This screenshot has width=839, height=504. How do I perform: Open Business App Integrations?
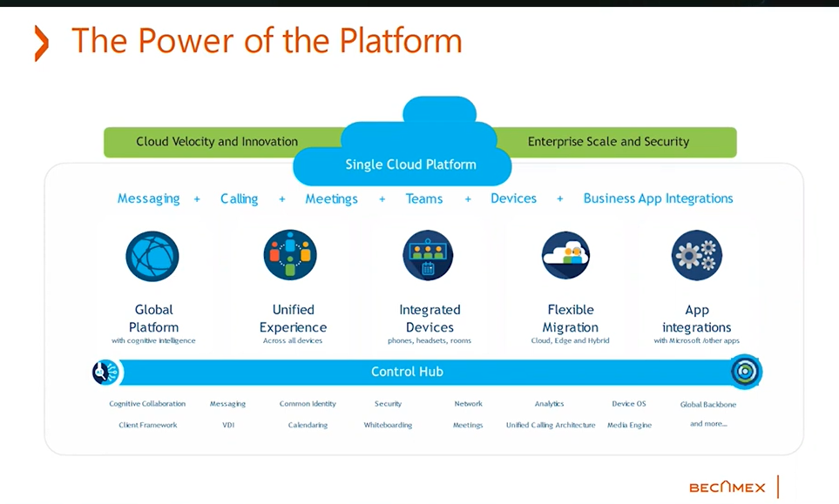point(658,198)
